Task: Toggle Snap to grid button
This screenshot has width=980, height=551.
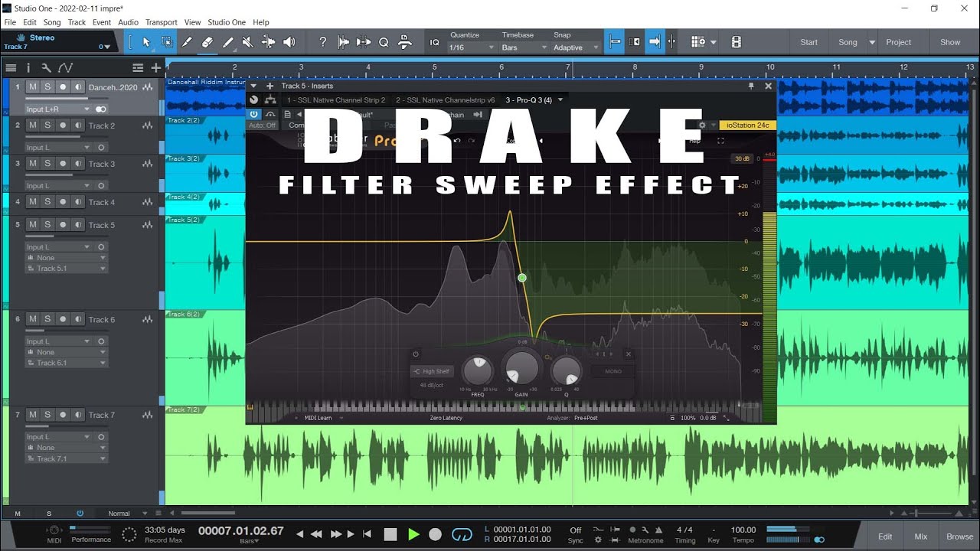Action: (614, 42)
